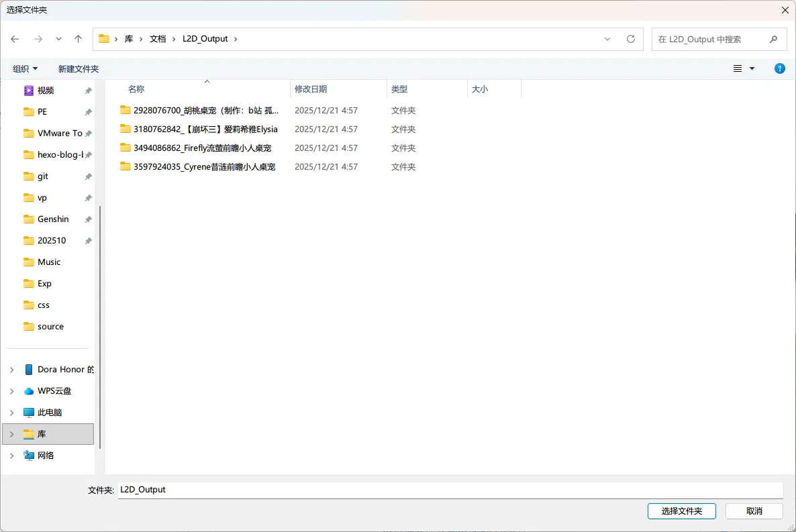Click the pin icon beside git folder
The height and width of the screenshot is (532, 796).
tap(88, 176)
